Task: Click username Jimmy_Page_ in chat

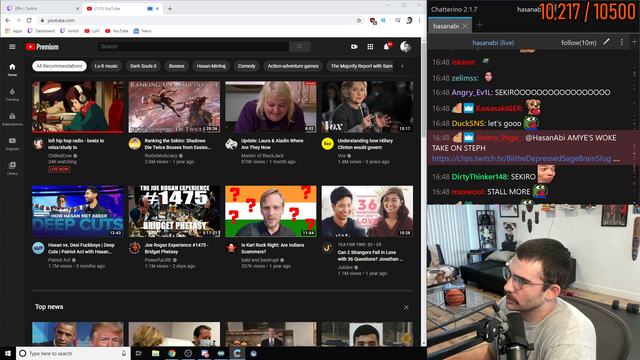Action: tap(498, 138)
